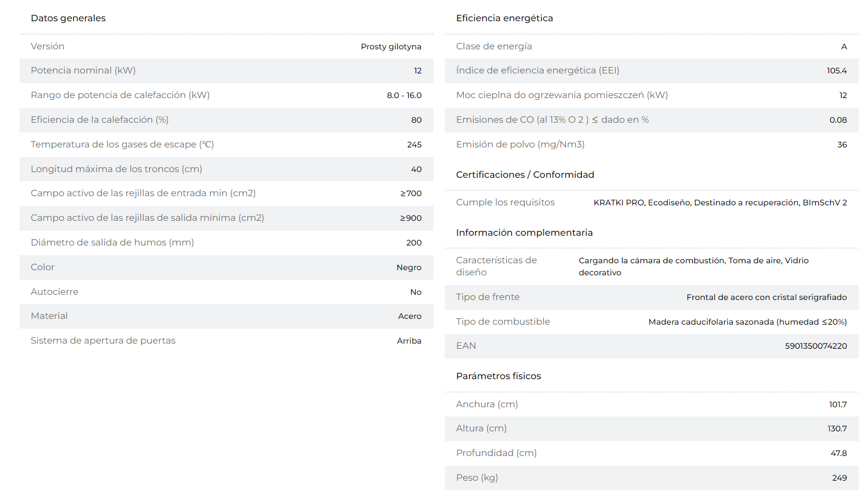This screenshot has height=491, width=868.
Task: Select the Sistema de apertura de puertas row
Action: (226, 341)
